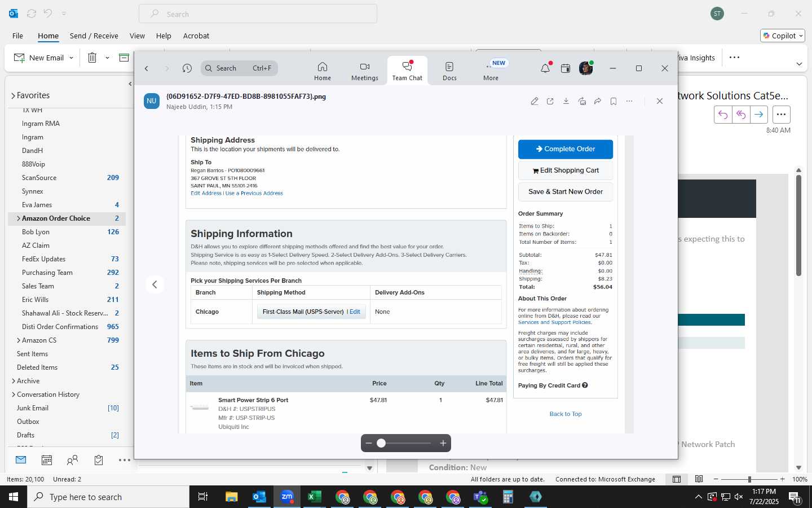Open Outlook View tab
The image size is (812, 508).
(137, 36)
